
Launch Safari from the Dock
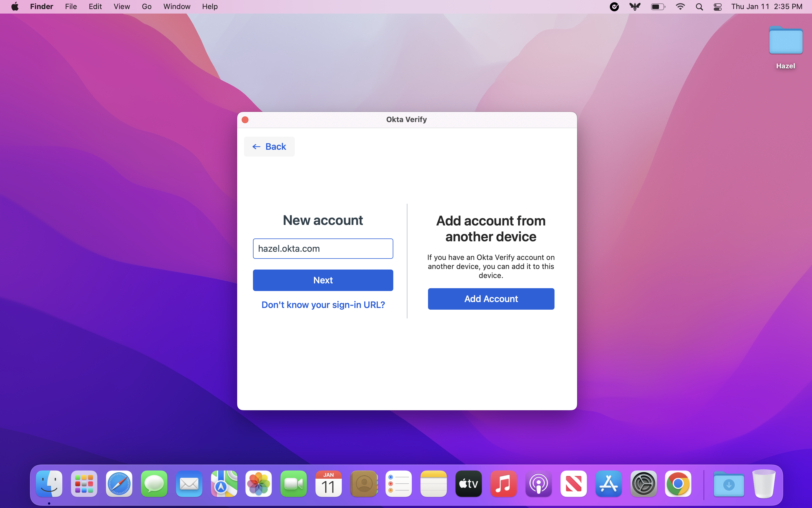click(119, 483)
